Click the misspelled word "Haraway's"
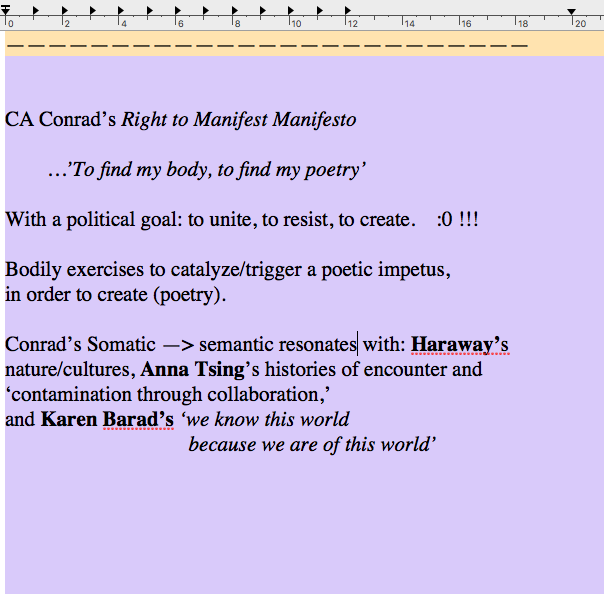 (460, 345)
